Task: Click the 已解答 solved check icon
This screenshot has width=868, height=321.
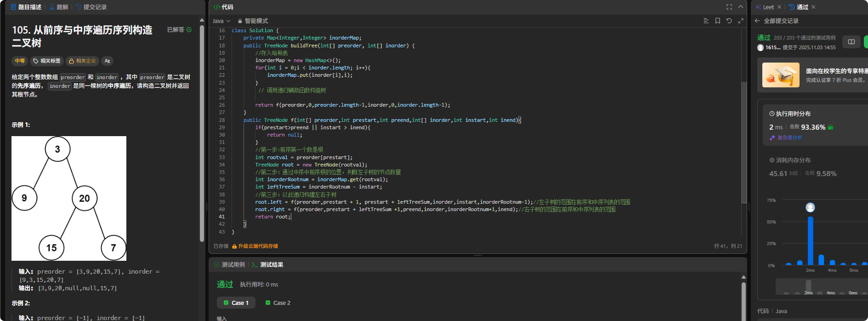Action: pyautogui.click(x=189, y=29)
